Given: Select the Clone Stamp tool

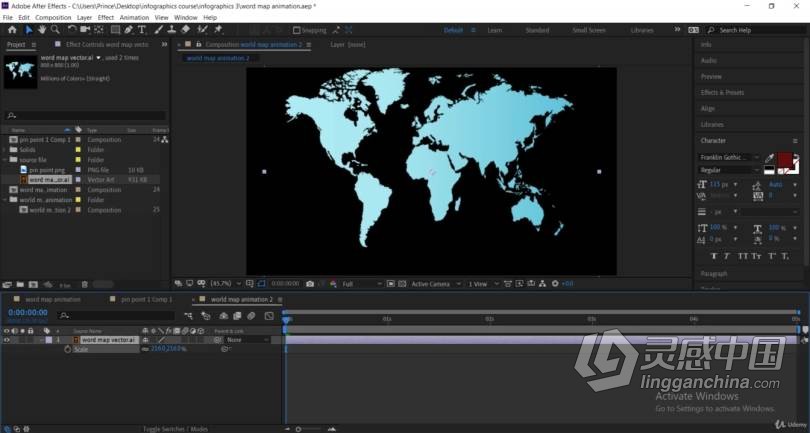Looking at the screenshot, I should click(172, 30).
